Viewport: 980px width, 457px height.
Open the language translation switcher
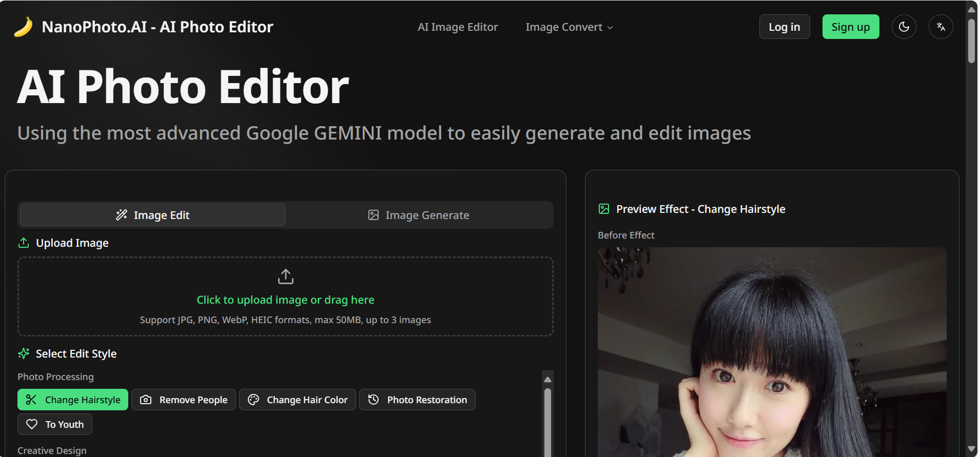(x=940, y=27)
